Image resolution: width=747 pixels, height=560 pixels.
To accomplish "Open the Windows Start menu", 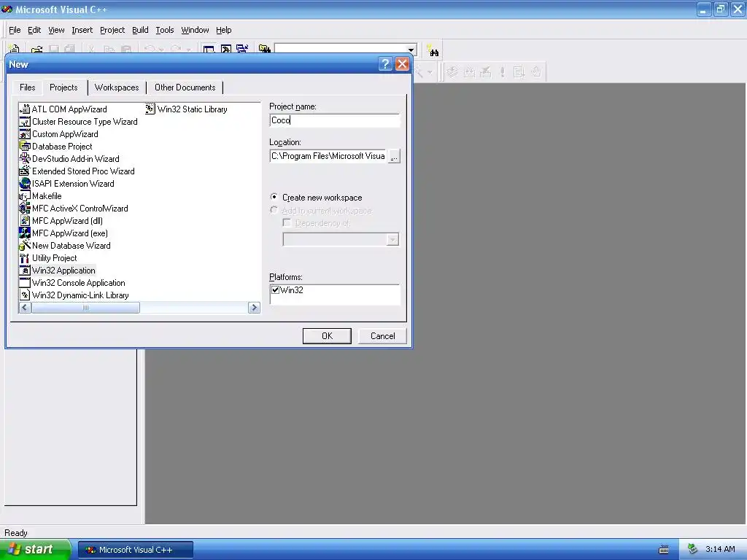I will (x=35, y=549).
